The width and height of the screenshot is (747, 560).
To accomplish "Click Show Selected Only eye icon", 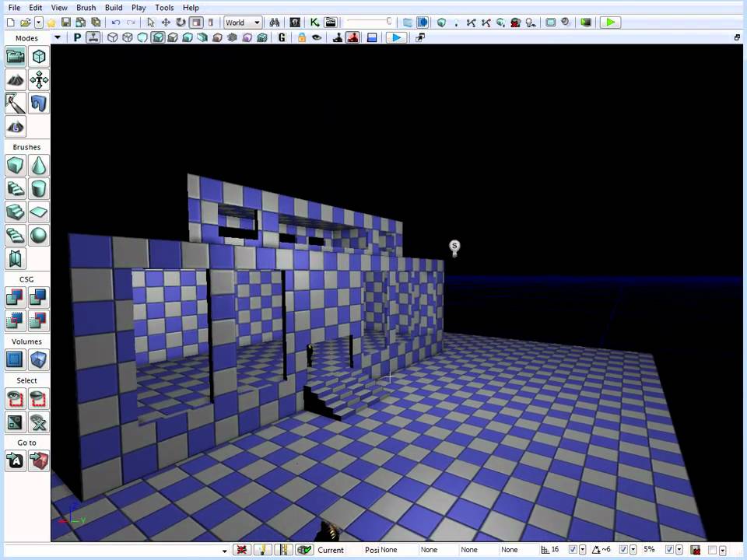I will 16,399.
